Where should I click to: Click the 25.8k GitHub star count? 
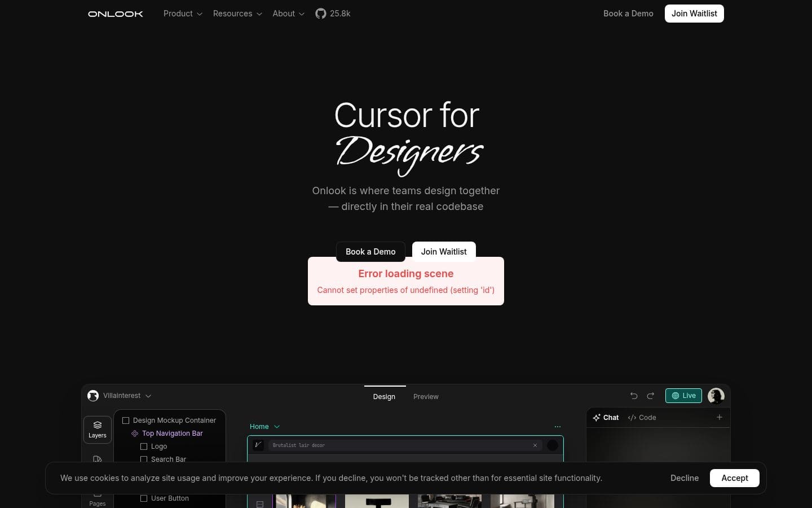[x=340, y=14]
